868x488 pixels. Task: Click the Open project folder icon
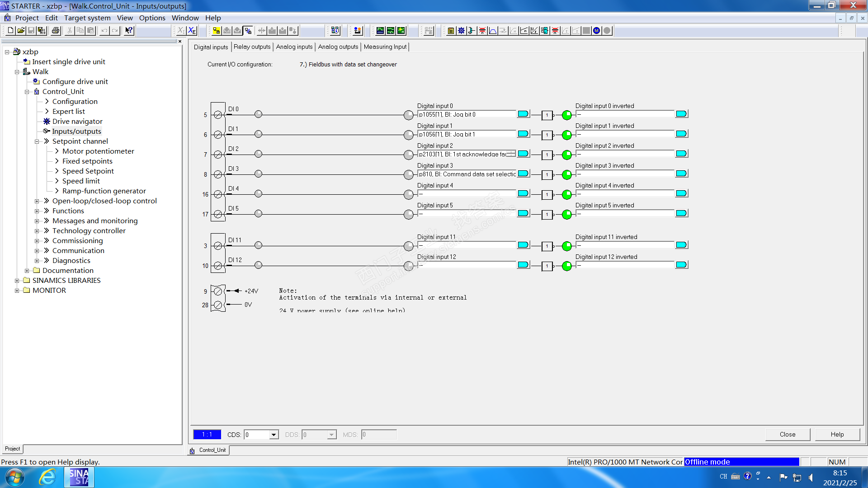(x=21, y=31)
